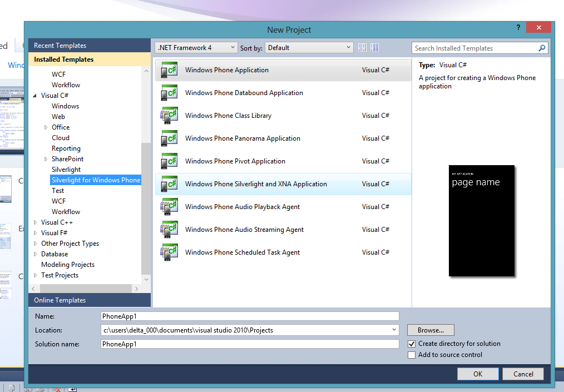
Task: Select the Silverlight tree item
Action: click(66, 170)
